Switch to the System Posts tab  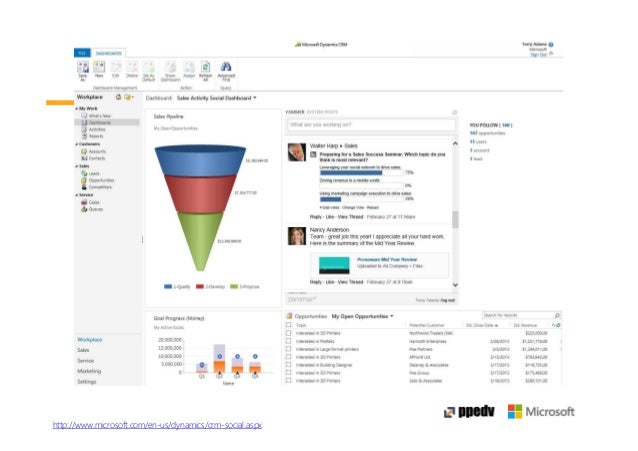coord(322,112)
